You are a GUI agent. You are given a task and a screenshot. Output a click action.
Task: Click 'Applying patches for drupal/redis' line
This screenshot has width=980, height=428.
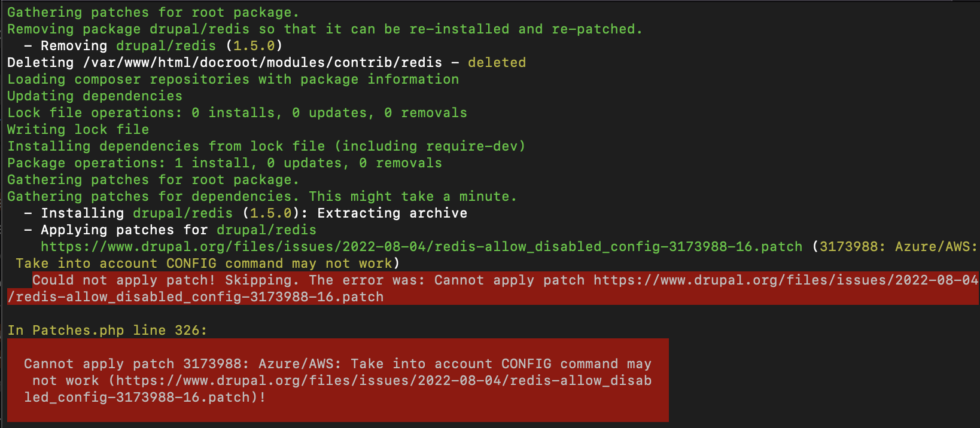coord(170,230)
